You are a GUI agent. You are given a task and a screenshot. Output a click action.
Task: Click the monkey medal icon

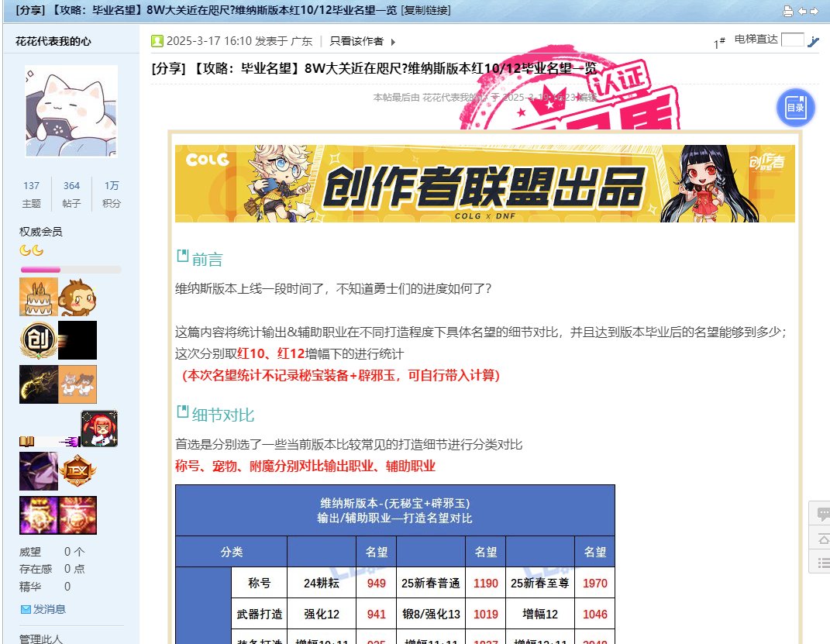click(77, 298)
